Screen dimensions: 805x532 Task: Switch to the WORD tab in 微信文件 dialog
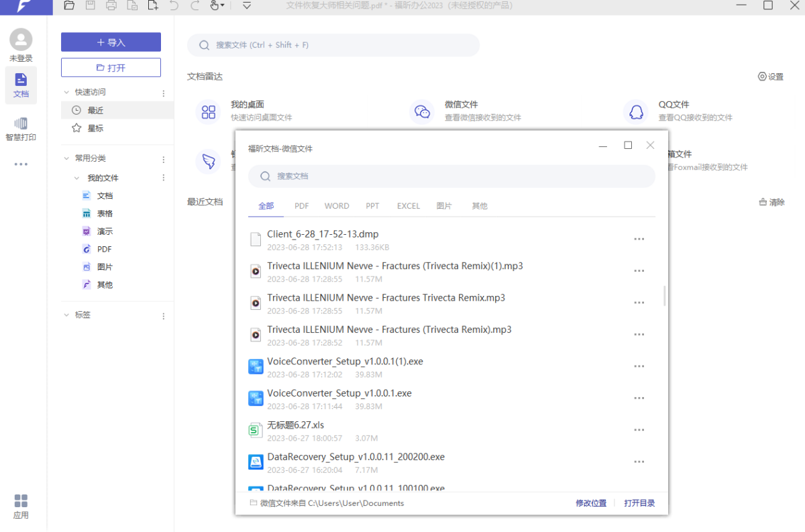[337, 206]
